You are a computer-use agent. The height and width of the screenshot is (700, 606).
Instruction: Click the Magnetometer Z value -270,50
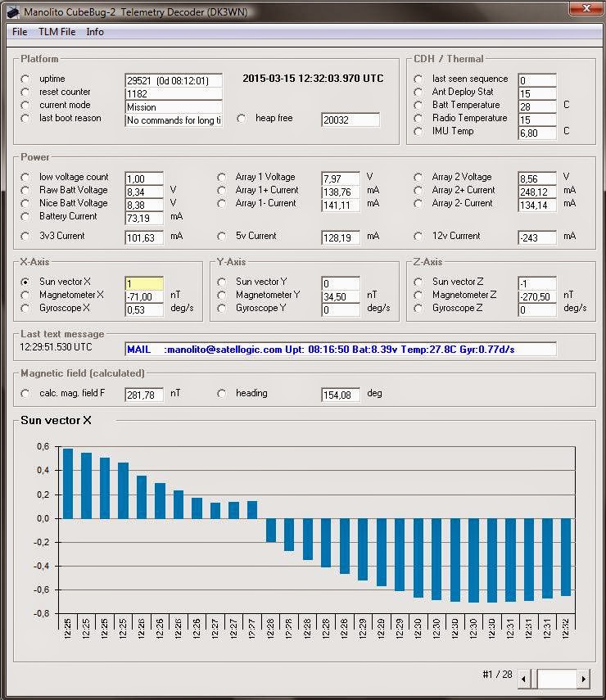point(536,296)
